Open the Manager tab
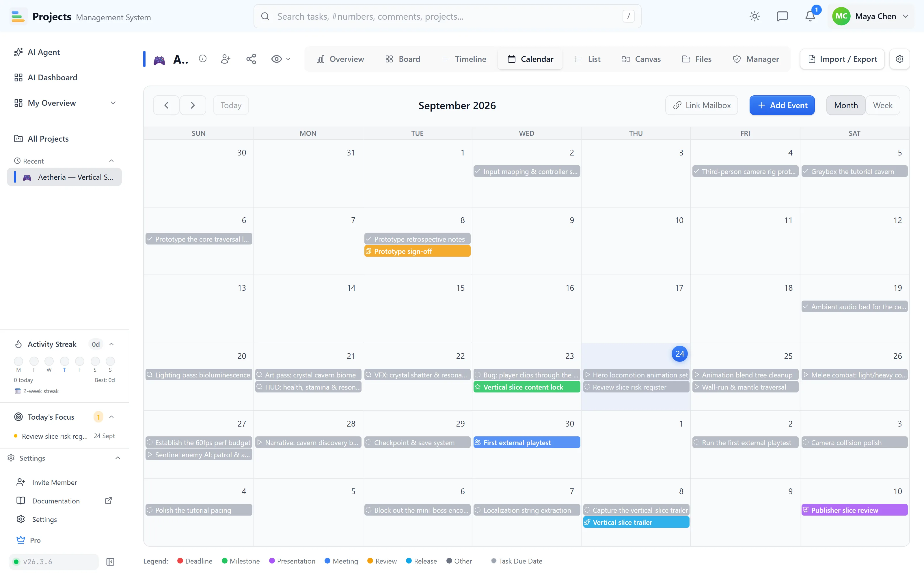Image resolution: width=924 pixels, height=578 pixels. click(x=756, y=59)
